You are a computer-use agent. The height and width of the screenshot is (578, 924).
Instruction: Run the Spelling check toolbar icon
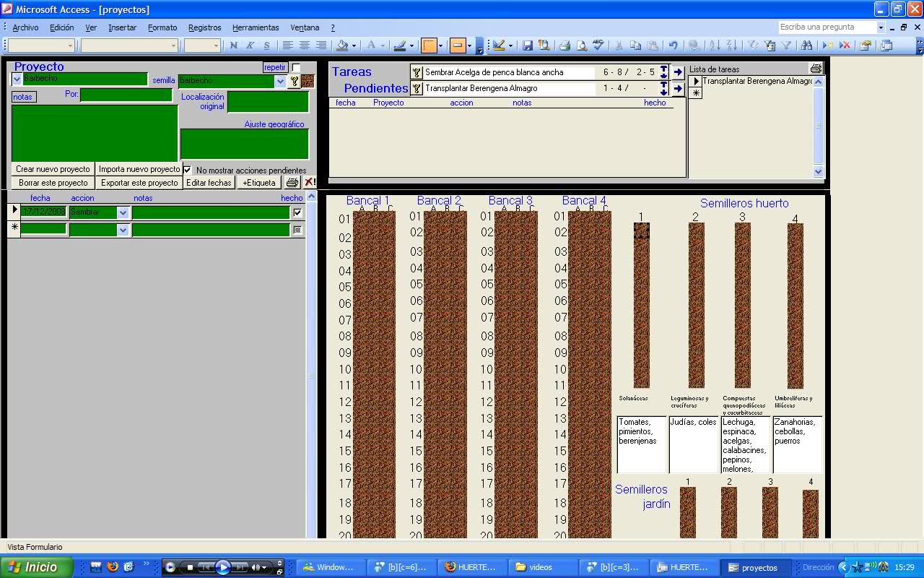[x=598, y=46]
